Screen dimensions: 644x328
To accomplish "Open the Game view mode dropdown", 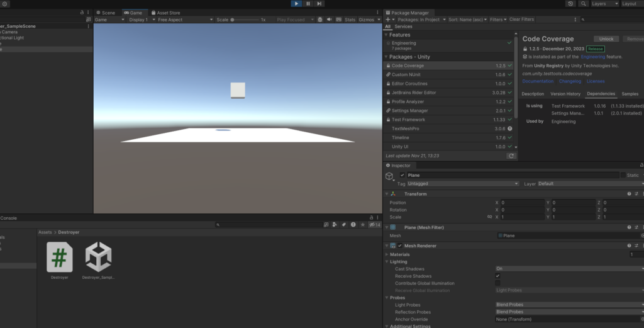I will (x=109, y=20).
